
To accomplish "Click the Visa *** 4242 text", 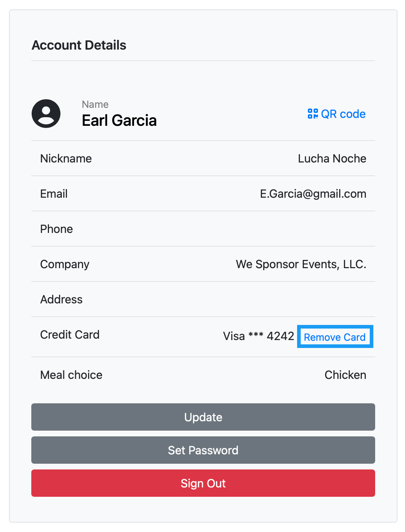I will (x=258, y=336).
